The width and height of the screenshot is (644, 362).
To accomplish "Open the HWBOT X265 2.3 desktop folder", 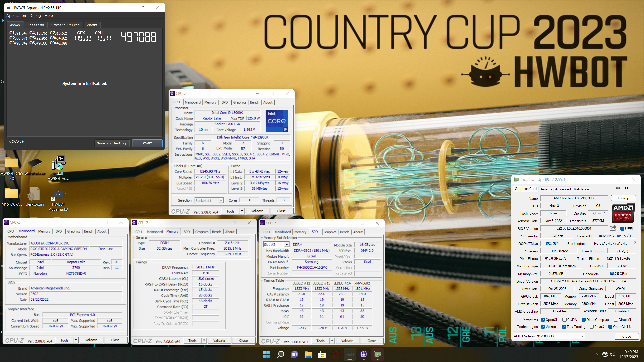I will tap(12, 168).
